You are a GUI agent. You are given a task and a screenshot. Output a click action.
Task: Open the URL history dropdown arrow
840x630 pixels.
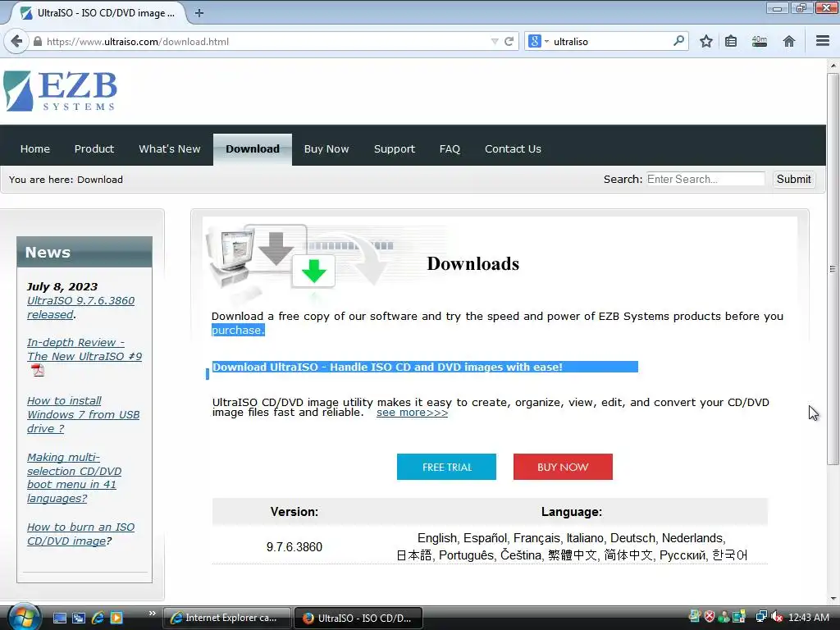coord(495,41)
